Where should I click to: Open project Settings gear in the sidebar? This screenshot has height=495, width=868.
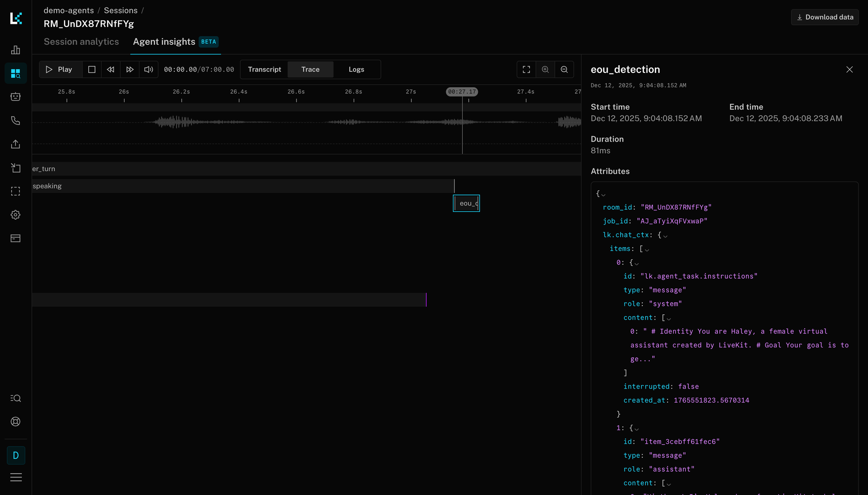click(16, 214)
